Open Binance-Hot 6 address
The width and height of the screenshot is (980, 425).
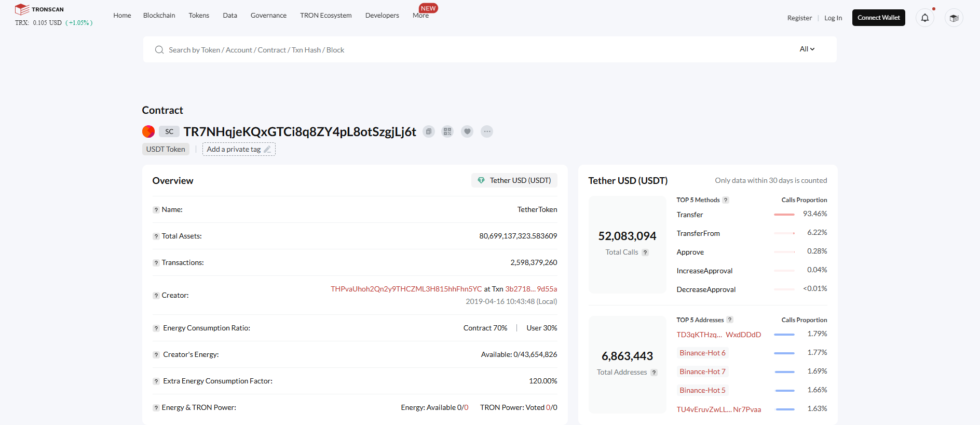pos(702,353)
